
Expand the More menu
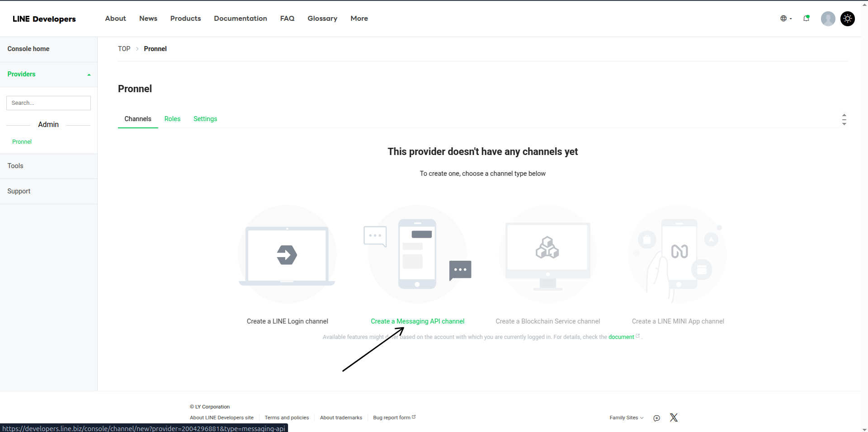tap(359, 19)
